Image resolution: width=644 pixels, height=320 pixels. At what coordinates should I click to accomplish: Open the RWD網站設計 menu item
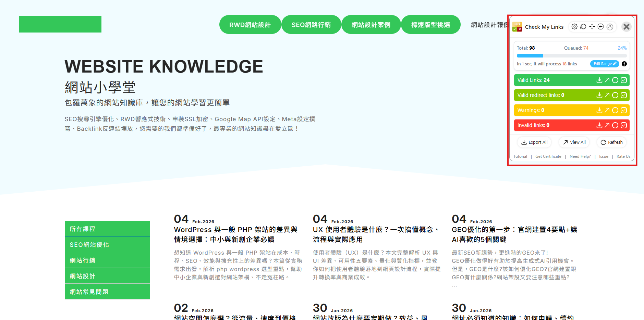tap(250, 25)
